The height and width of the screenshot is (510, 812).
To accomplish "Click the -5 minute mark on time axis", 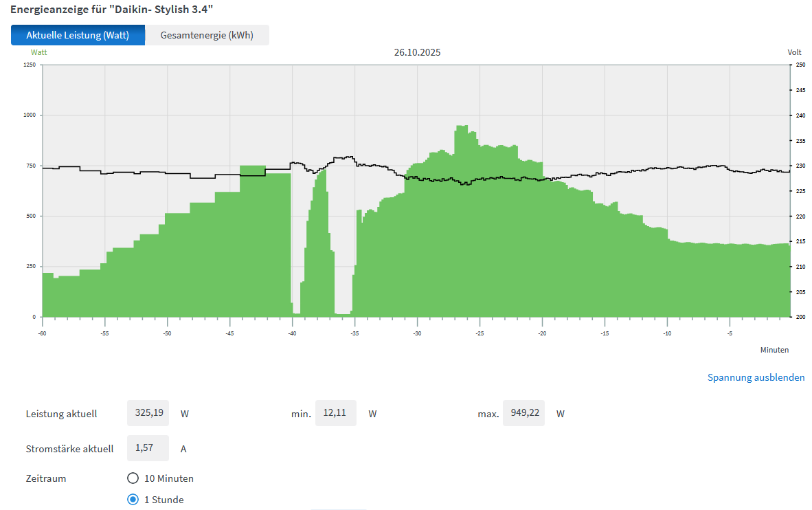I will click(730, 333).
